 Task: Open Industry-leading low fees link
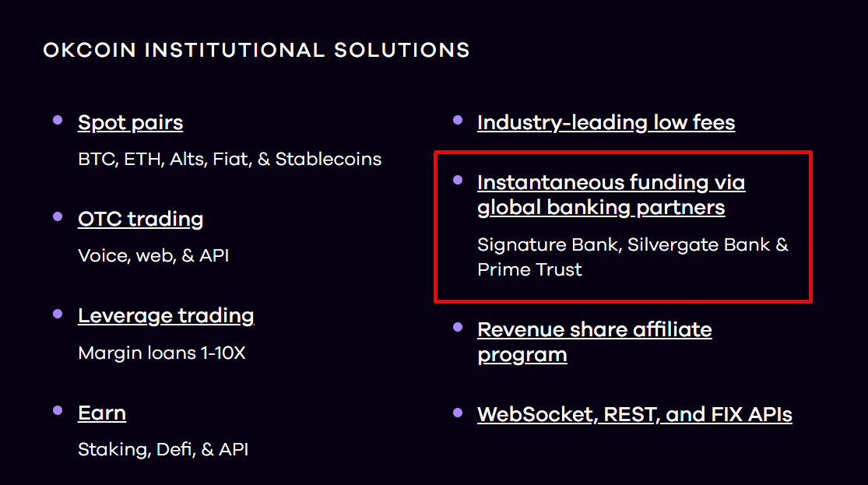tap(606, 123)
